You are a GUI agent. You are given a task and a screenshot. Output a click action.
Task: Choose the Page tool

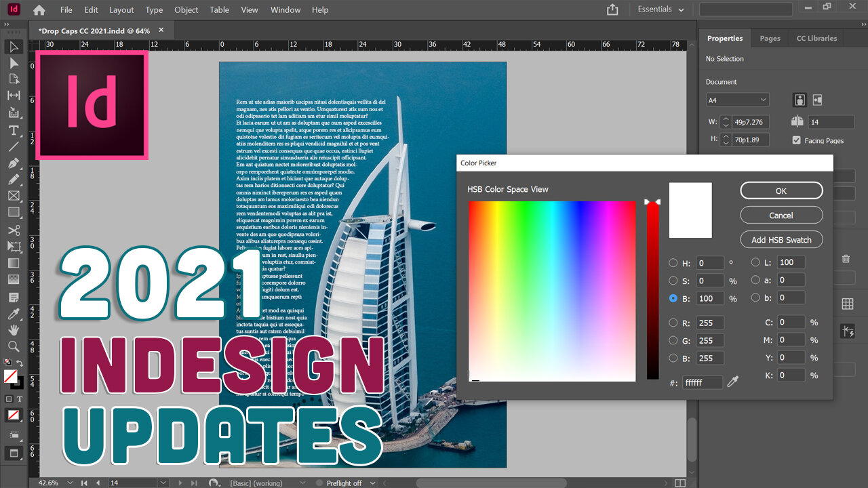(14, 79)
